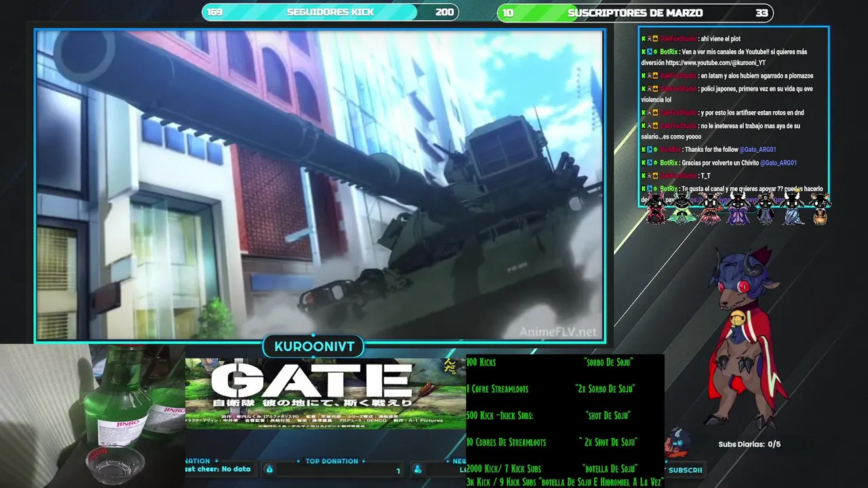Image resolution: width=868 pixels, height=488 pixels.
Task: Click the webcam feed showing Jinro soju bottles
Action: coord(92,416)
